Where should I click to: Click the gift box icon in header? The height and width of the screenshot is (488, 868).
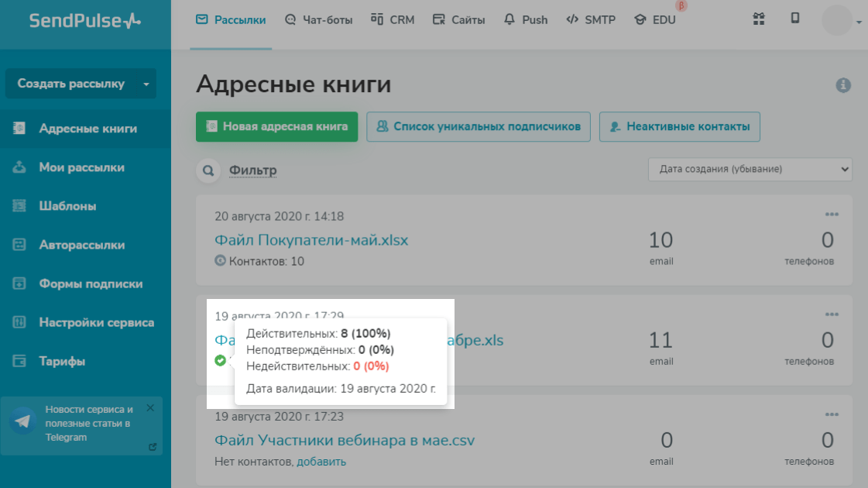[x=759, y=19]
